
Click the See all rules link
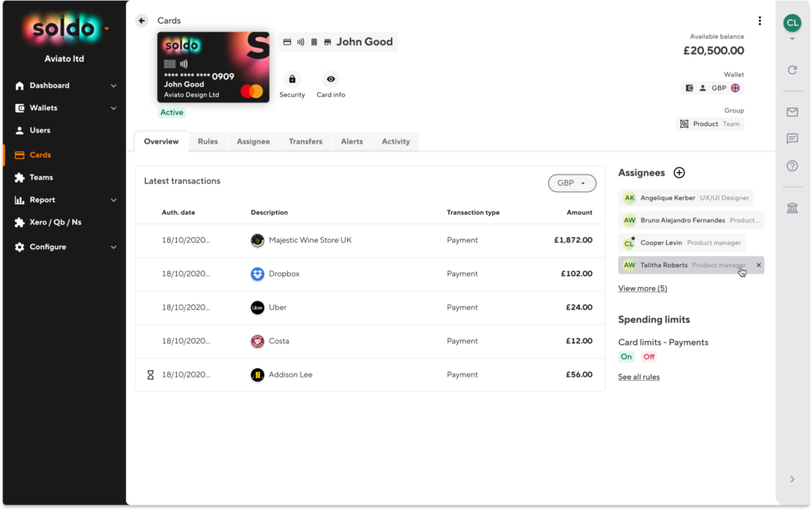click(x=638, y=377)
